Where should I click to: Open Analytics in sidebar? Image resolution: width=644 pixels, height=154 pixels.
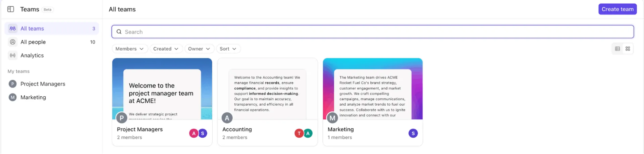point(52,55)
